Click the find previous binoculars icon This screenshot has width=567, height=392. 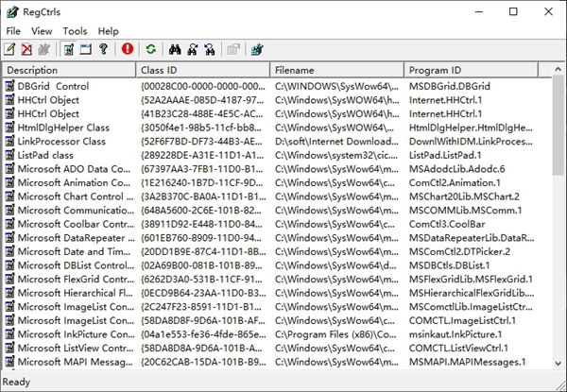click(210, 49)
